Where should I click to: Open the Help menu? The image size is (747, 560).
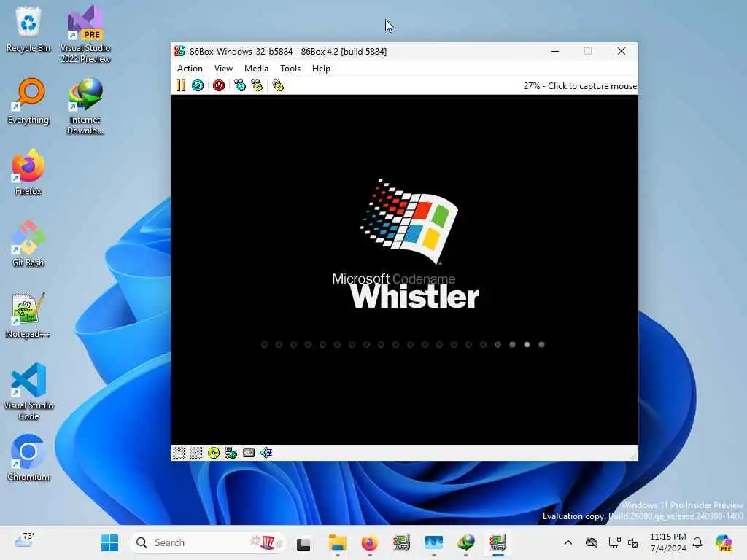tap(321, 69)
